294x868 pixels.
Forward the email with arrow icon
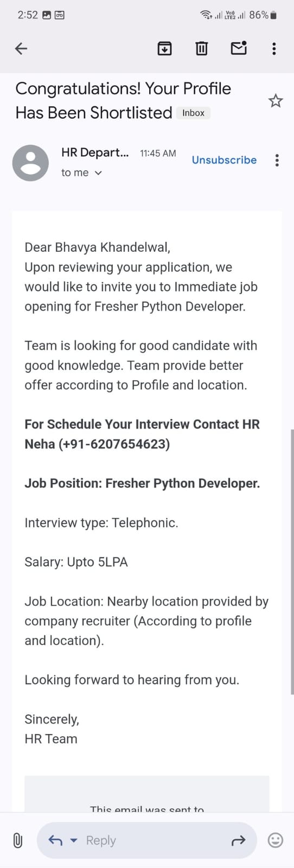[238, 841]
